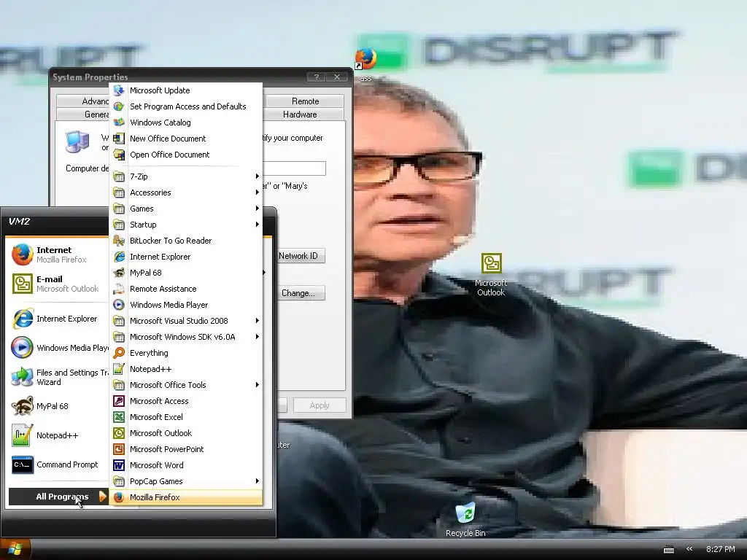
Task: Launch Set Program Access and Defaults
Action: point(186,106)
